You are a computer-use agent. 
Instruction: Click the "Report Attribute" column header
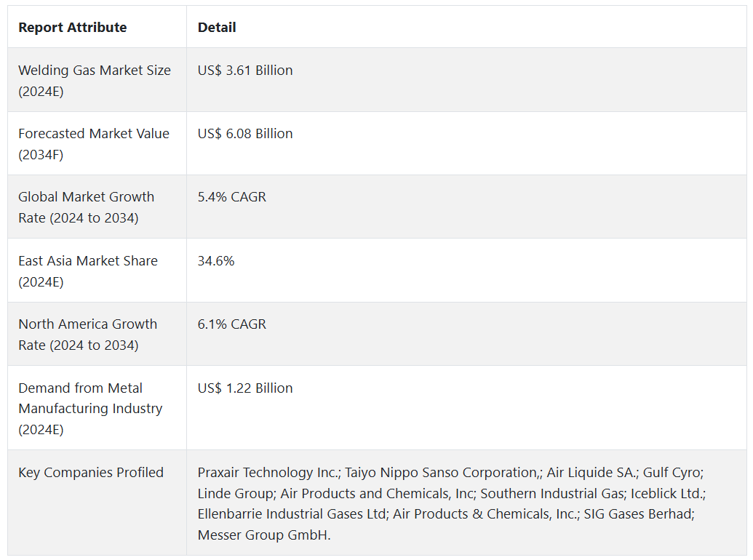73,28
